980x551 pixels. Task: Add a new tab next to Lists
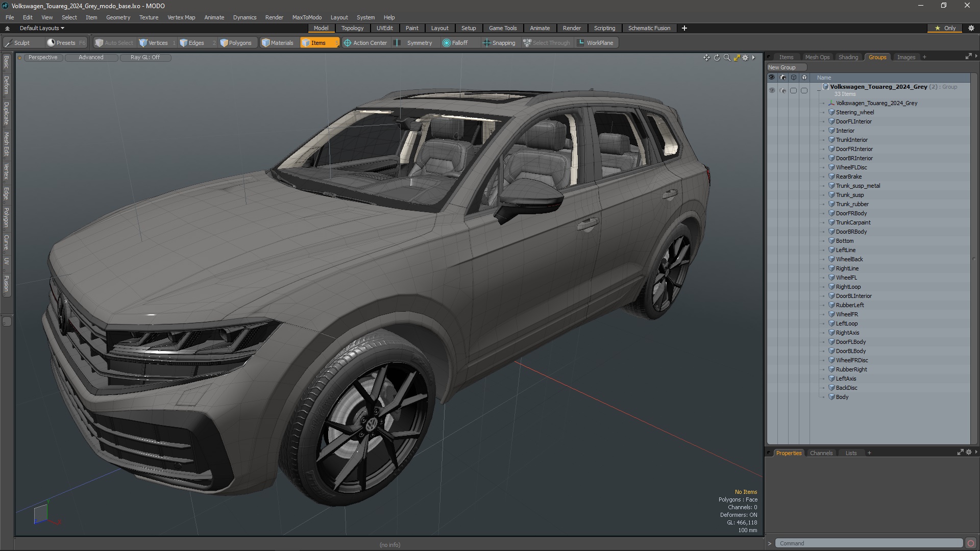pos(869,453)
